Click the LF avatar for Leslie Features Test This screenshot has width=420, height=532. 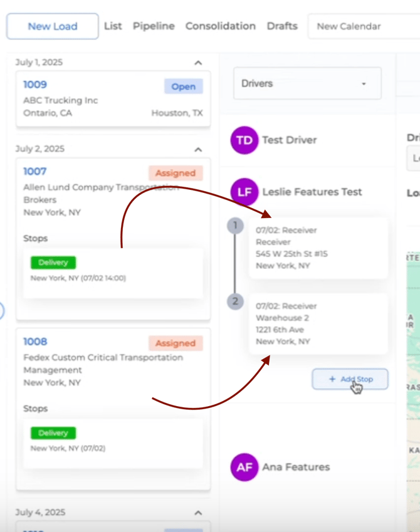pos(244,192)
